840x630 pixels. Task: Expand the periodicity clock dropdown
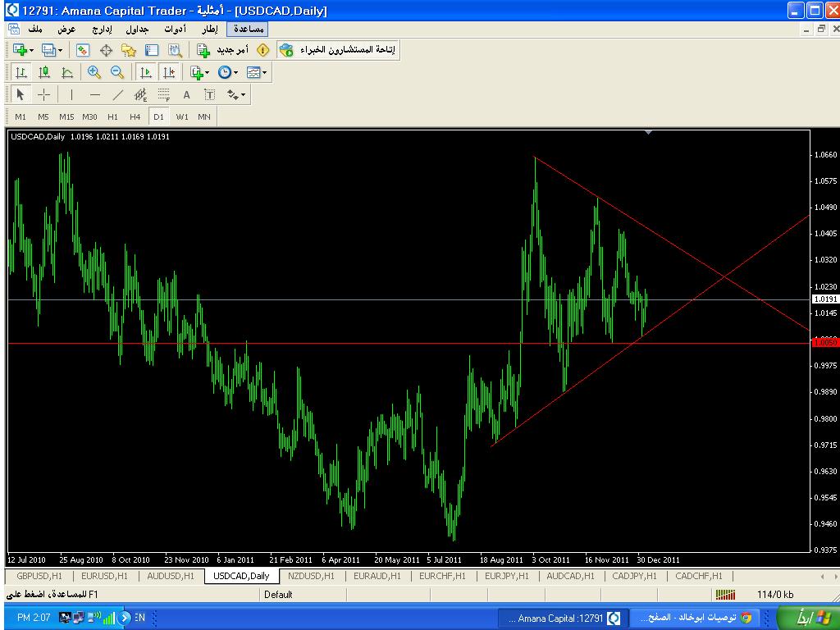coord(228,72)
